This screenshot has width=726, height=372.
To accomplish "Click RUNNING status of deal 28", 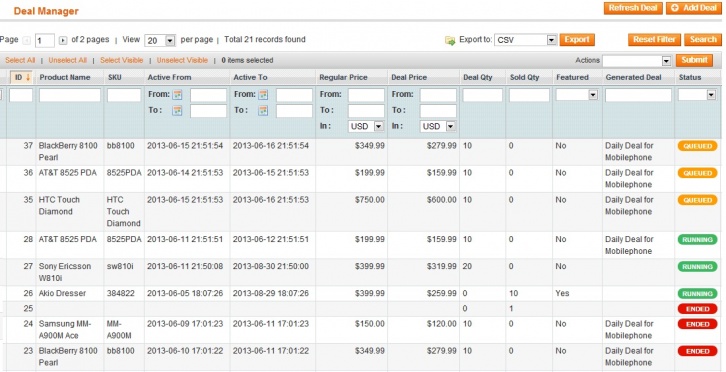I will pos(697,240).
